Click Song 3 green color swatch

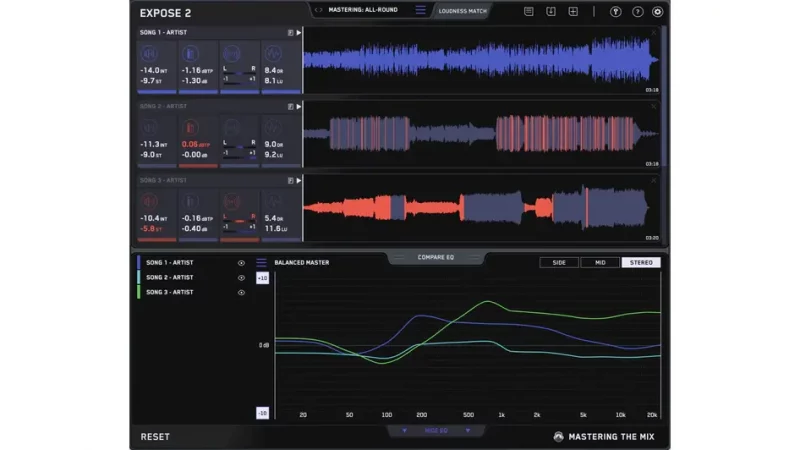click(138, 292)
